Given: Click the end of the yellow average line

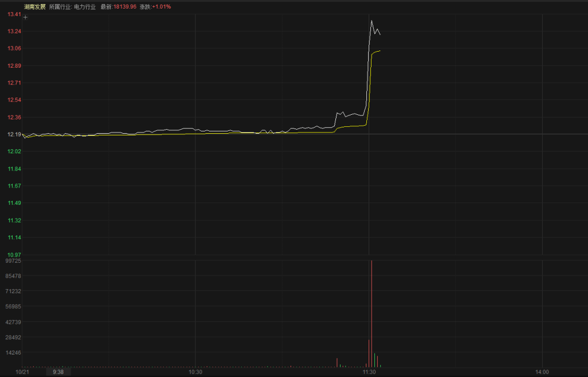Looking at the screenshot, I should [380, 50].
